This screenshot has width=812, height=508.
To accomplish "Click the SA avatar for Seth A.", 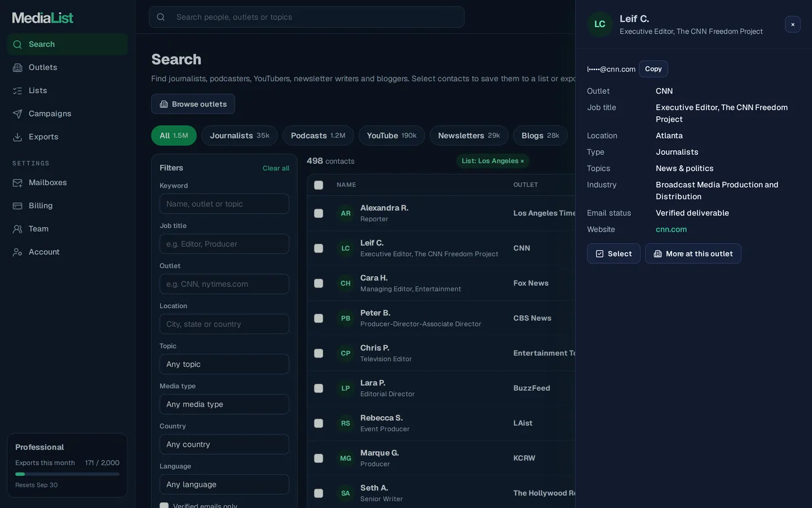I will click(346, 493).
